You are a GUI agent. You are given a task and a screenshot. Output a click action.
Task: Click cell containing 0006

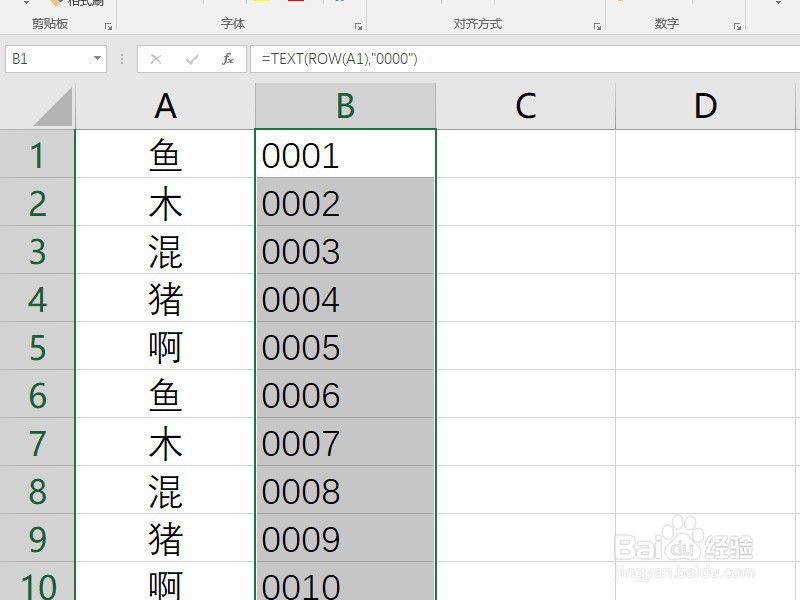click(345, 394)
